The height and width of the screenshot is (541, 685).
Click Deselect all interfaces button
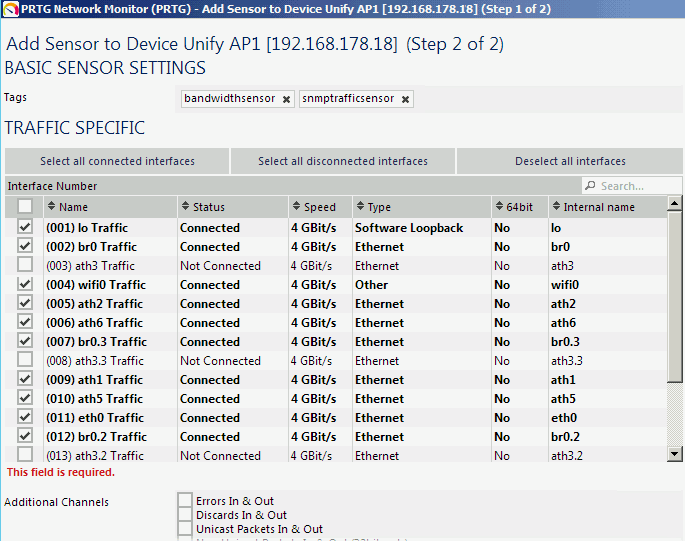[x=570, y=161]
